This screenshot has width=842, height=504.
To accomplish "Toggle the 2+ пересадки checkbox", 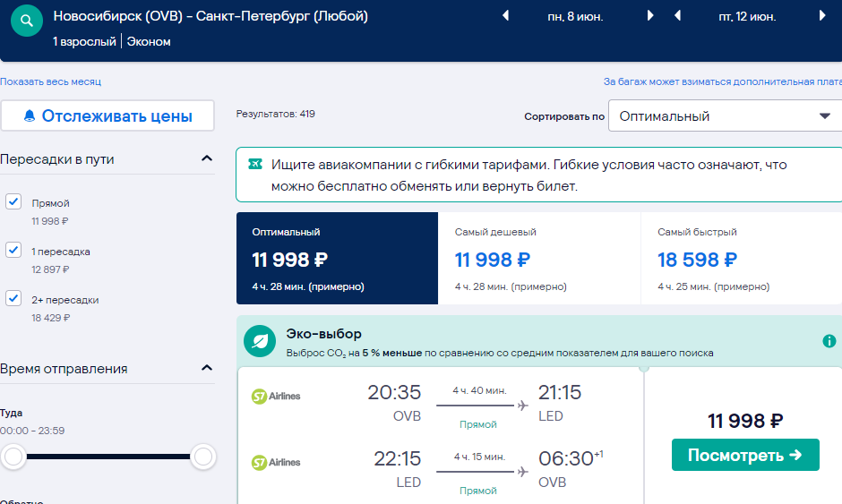I will (13, 298).
